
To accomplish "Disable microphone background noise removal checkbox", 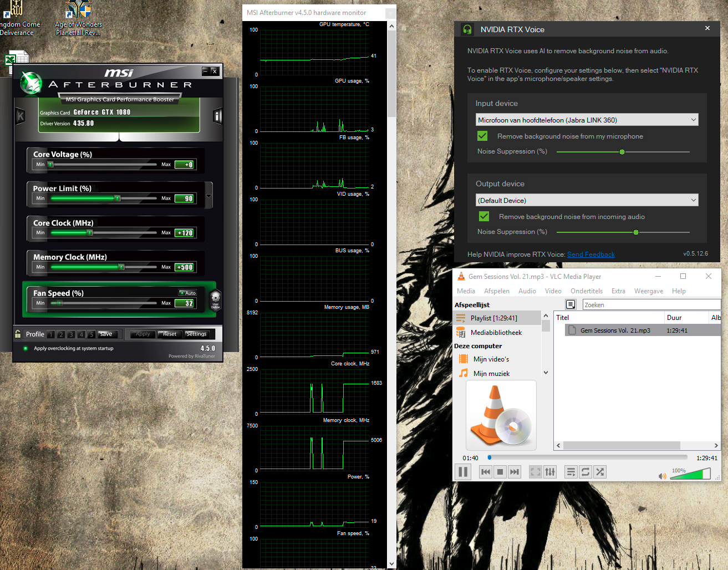I will (482, 136).
